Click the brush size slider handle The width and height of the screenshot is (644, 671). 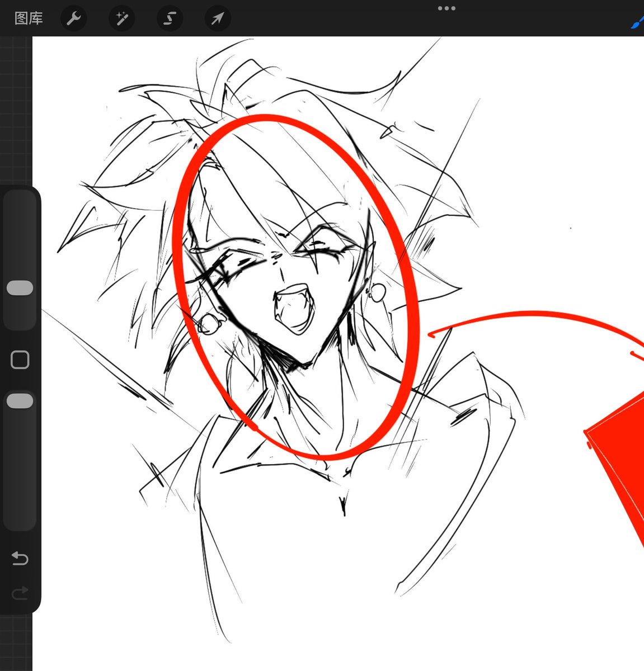pos(20,288)
